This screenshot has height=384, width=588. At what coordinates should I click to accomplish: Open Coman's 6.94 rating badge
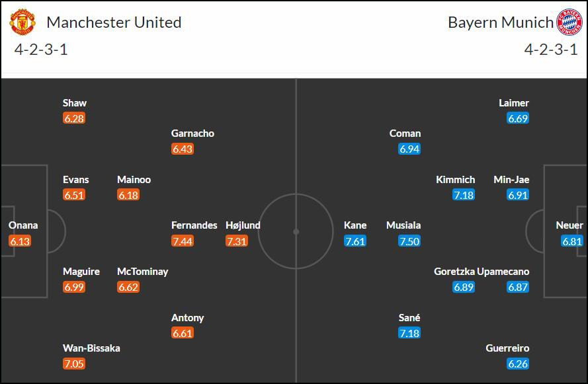pyautogui.click(x=409, y=149)
